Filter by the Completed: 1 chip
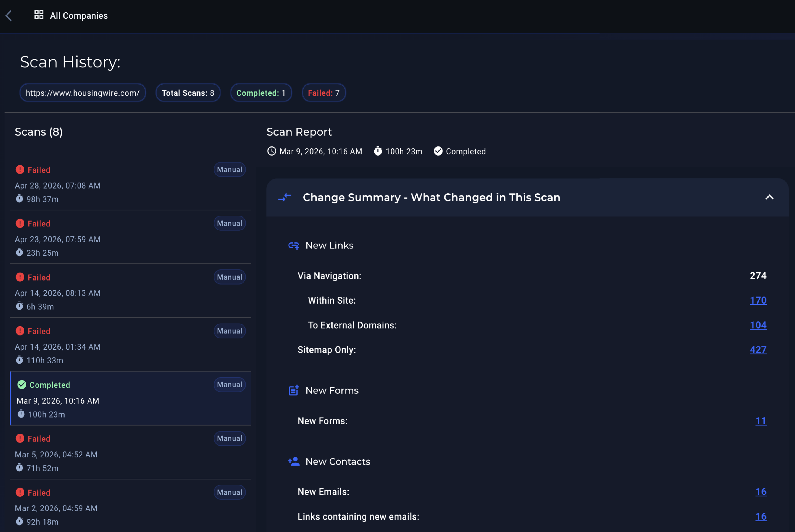 coord(261,93)
